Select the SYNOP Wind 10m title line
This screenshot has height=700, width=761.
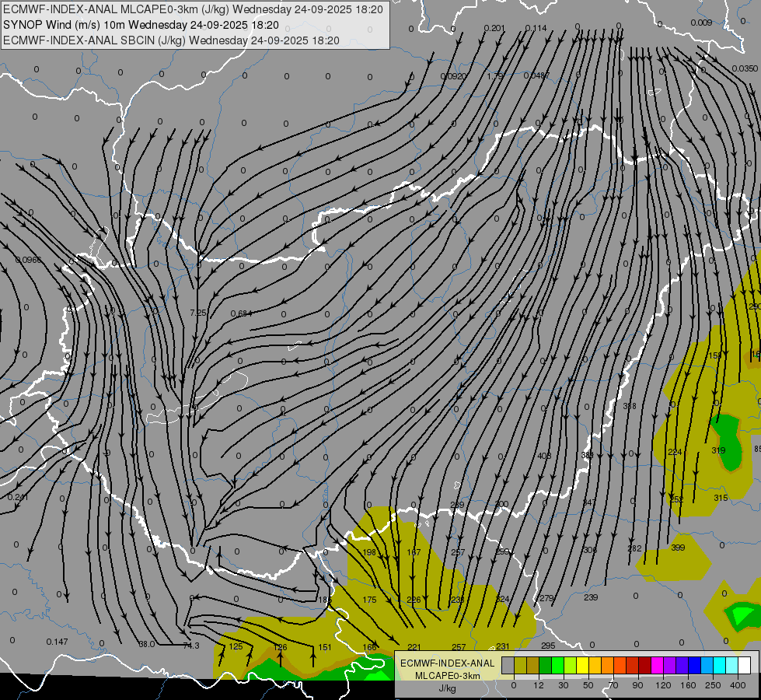click(141, 25)
